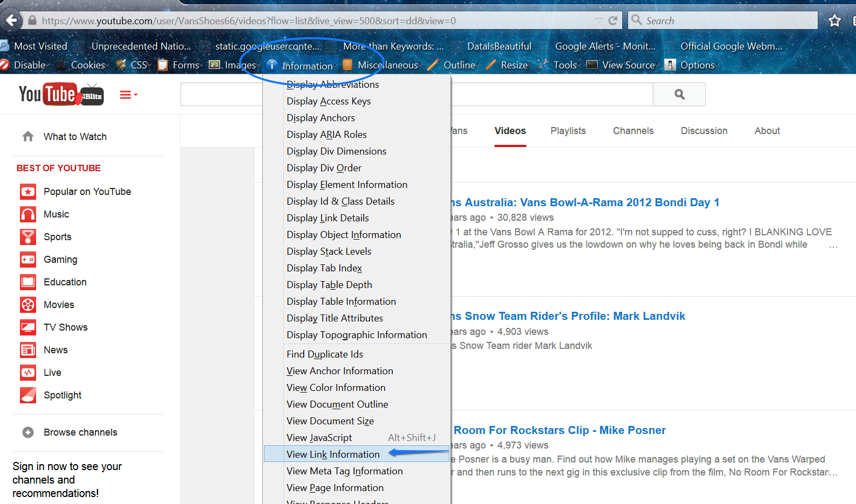This screenshot has width=856, height=504.
Task: Click the YouTube logo
Action: coord(61,95)
